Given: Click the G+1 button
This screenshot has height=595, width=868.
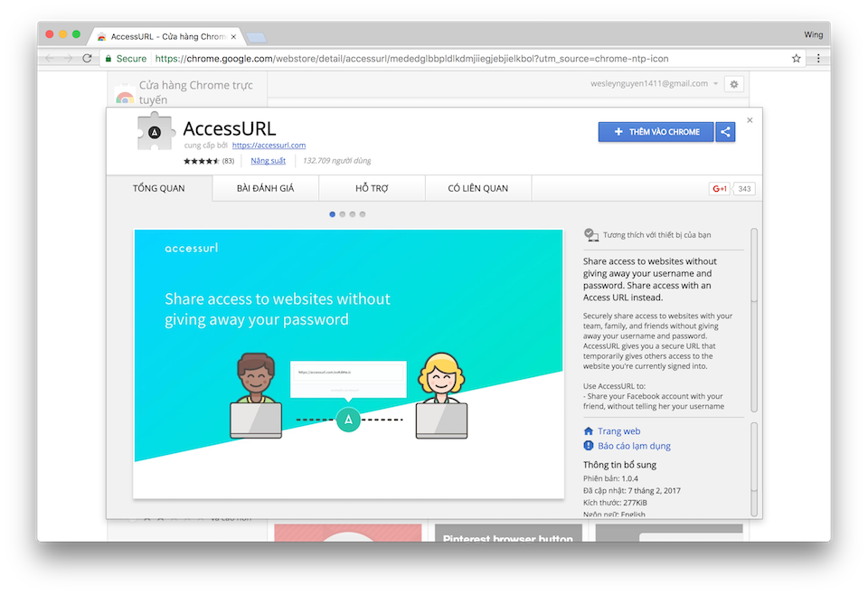Looking at the screenshot, I should [x=719, y=189].
